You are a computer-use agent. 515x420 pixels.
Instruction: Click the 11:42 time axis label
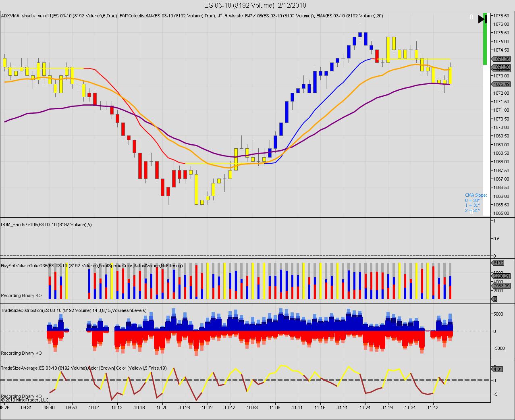(433, 408)
